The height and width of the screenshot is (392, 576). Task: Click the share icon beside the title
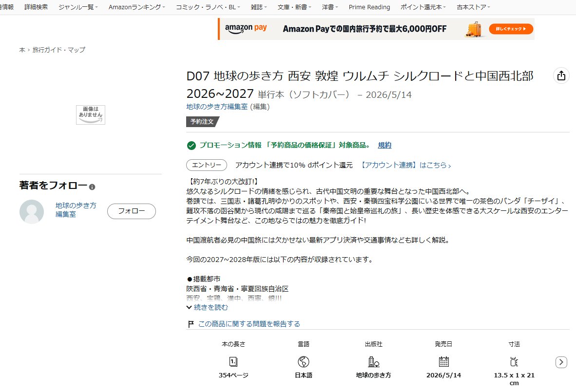561,75
